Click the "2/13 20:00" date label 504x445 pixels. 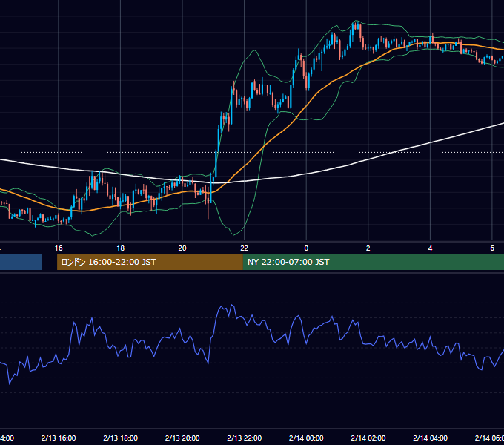click(182, 438)
